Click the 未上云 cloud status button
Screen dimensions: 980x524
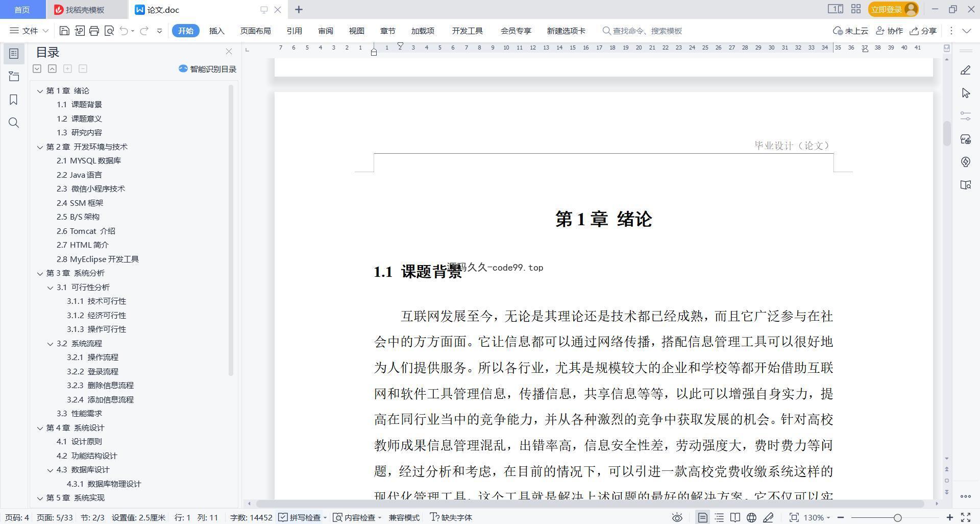pyautogui.click(x=850, y=31)
